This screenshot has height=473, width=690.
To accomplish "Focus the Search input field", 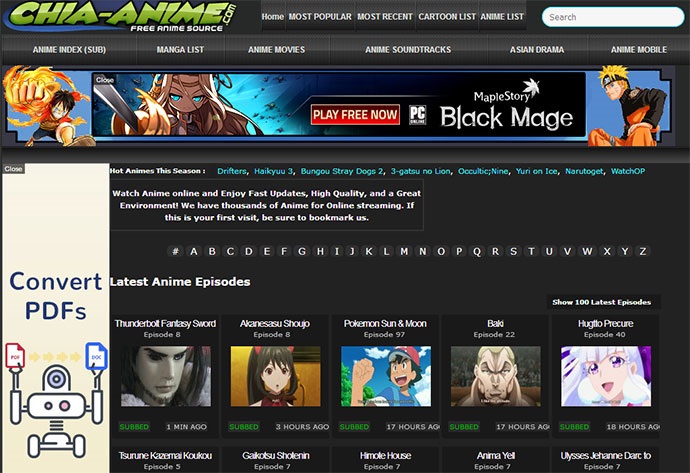I will 613,17.
